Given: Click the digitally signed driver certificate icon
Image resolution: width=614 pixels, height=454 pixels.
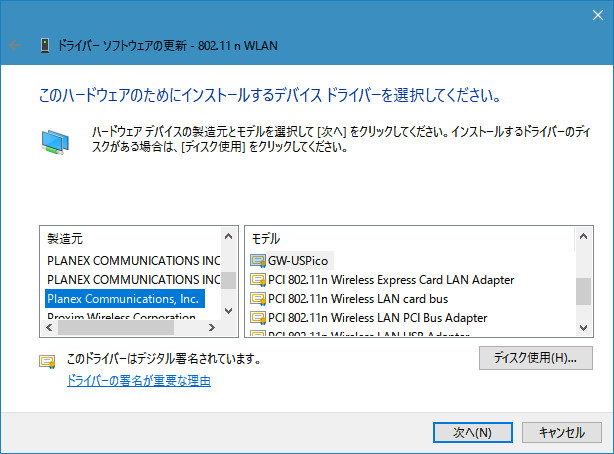Looking at the screenshot, I should tap(47, 362).
